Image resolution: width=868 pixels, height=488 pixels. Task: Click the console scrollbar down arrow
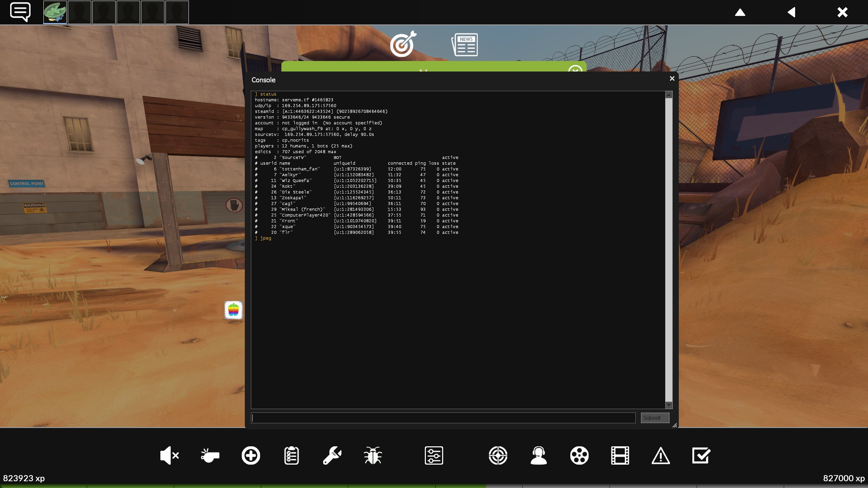tap(669, 405)
